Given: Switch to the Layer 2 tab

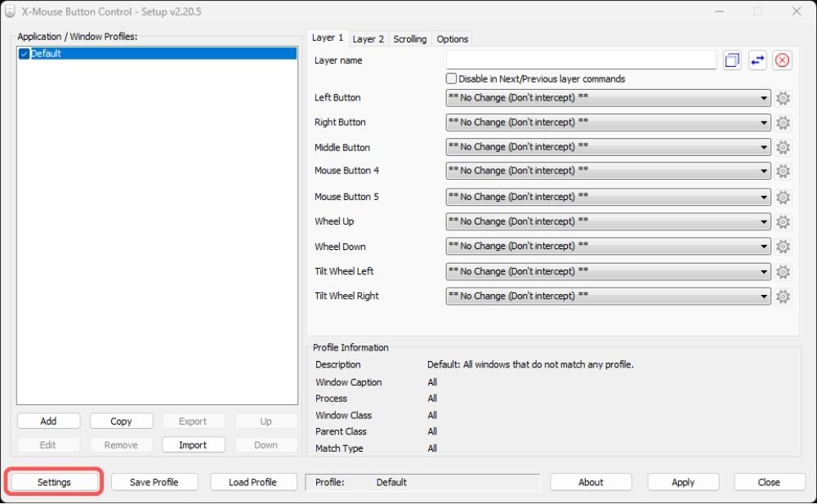Looking at the screenshot, I should [368, 39].
